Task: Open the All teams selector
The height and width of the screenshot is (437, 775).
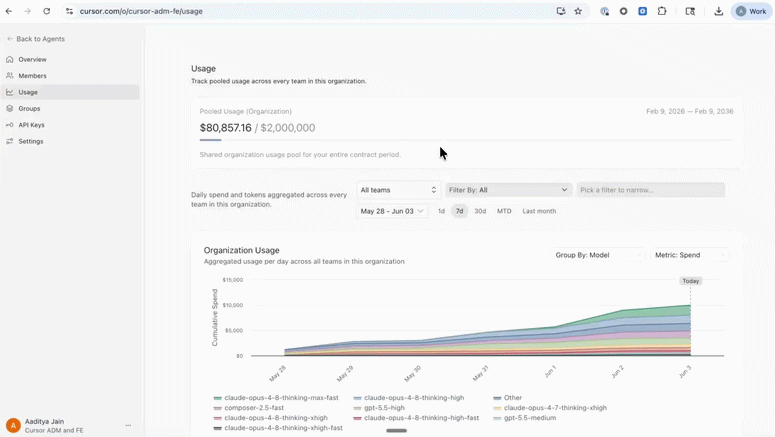Action: pos(398,190)
